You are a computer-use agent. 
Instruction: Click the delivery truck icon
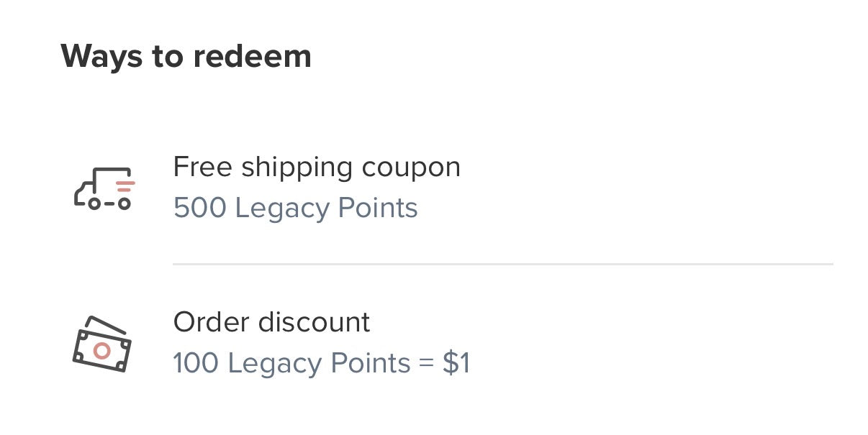pos(104,188)
